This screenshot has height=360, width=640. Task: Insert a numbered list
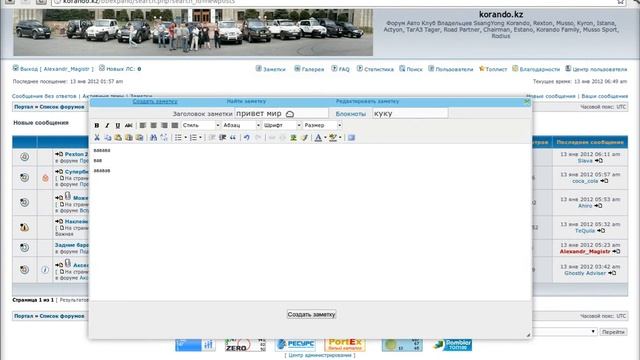click(193, 138)
